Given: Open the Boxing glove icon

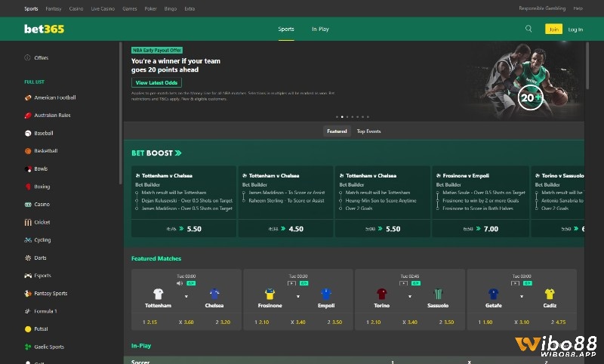Looking at the screenshot, I should 28,187.
